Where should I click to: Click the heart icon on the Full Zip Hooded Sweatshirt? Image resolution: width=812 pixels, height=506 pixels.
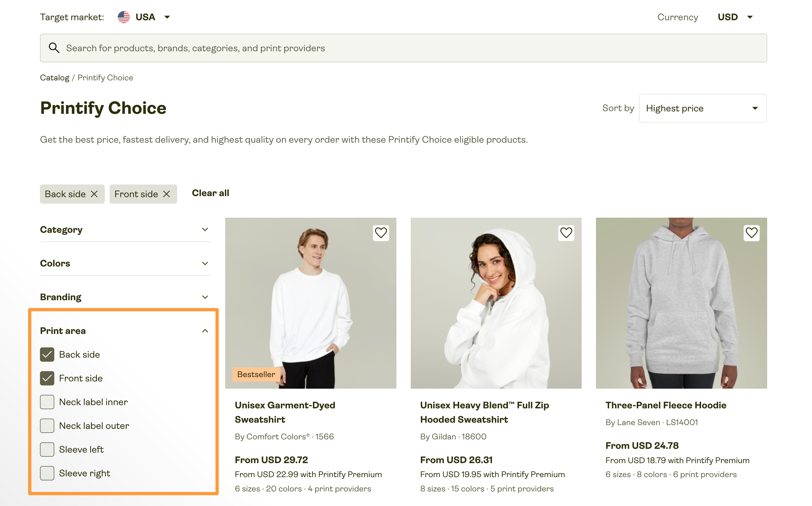pyautogui.click(x=566, y=233)
